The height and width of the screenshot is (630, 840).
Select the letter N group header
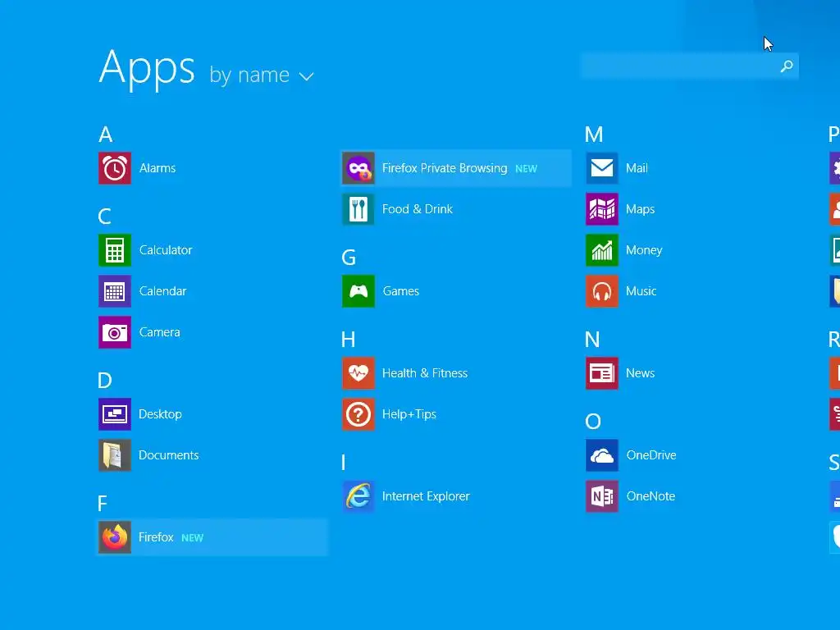coord(592,340)
